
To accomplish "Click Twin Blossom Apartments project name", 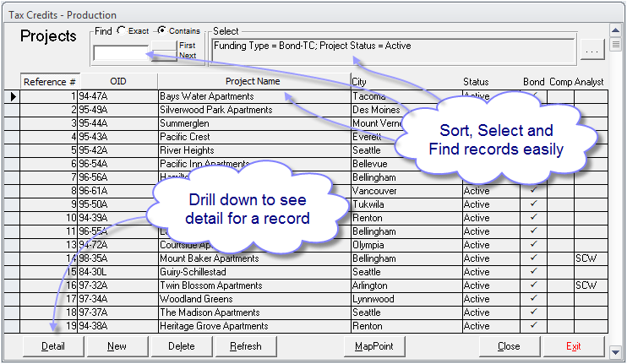I will (210, 285).
